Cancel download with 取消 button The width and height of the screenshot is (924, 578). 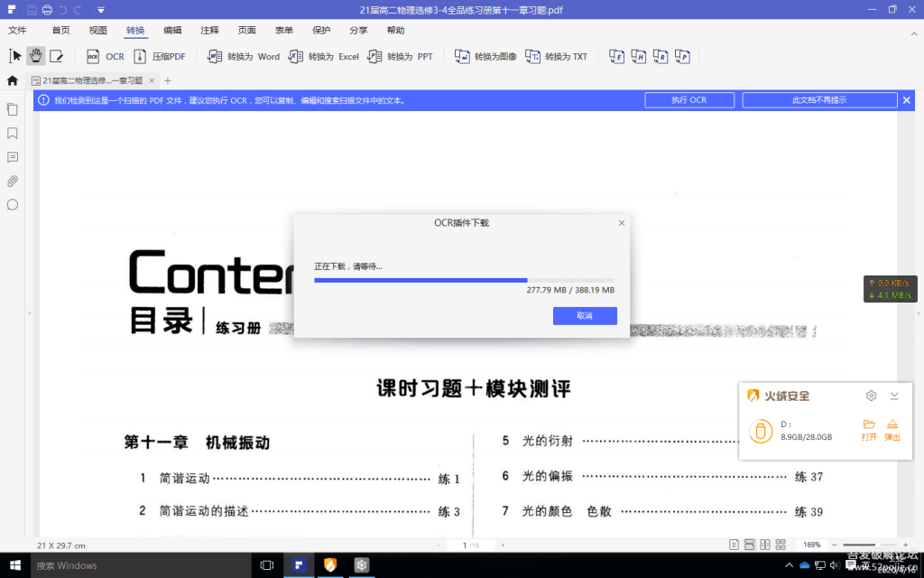585,315
